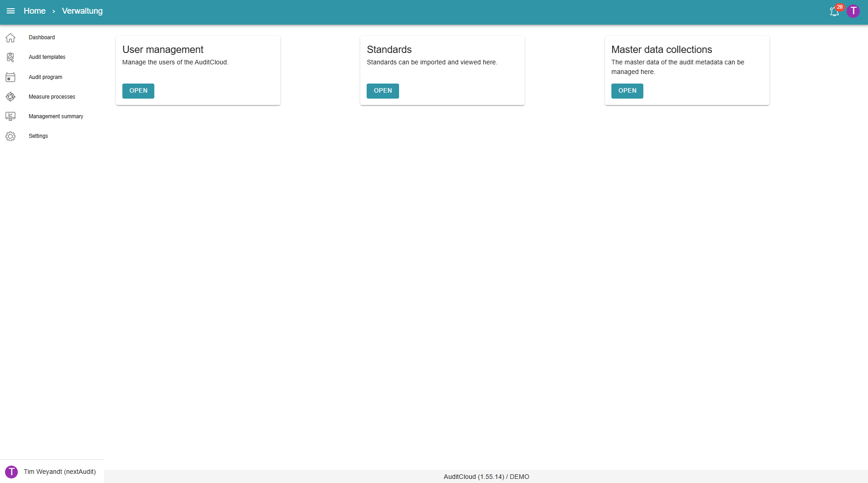The image size is (868, 483).
Task: Toggle the hamburger navigation menu
Action: click(x=11, y=11)
